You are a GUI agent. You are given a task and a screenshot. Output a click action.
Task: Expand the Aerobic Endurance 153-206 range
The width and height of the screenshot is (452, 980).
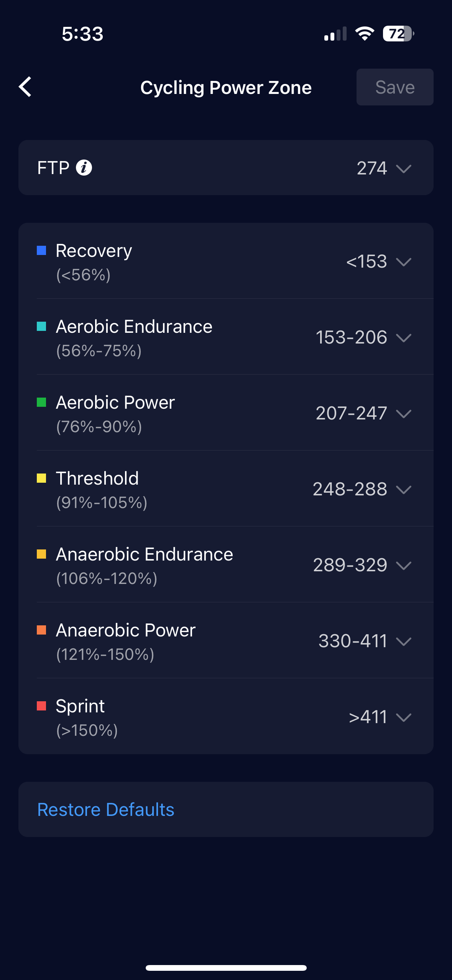coord(403,337)
